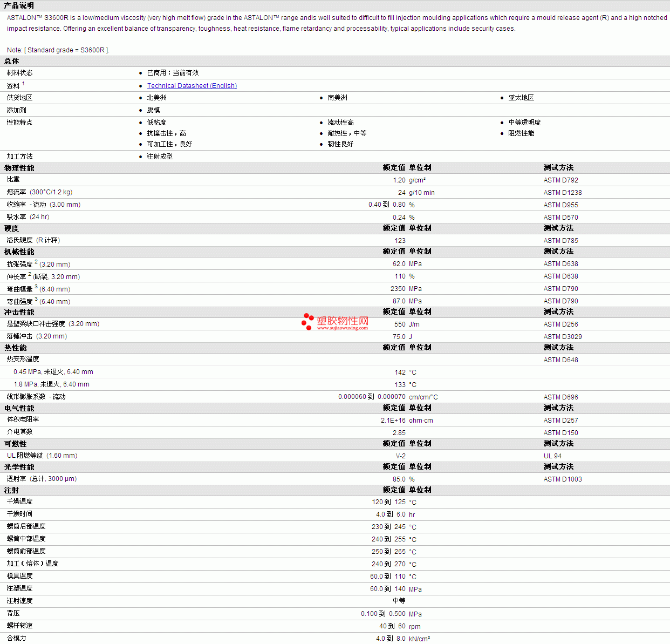Click the Rockwell hardness value '123'
This screenshot has width=670, height=644.
(400, 241)
